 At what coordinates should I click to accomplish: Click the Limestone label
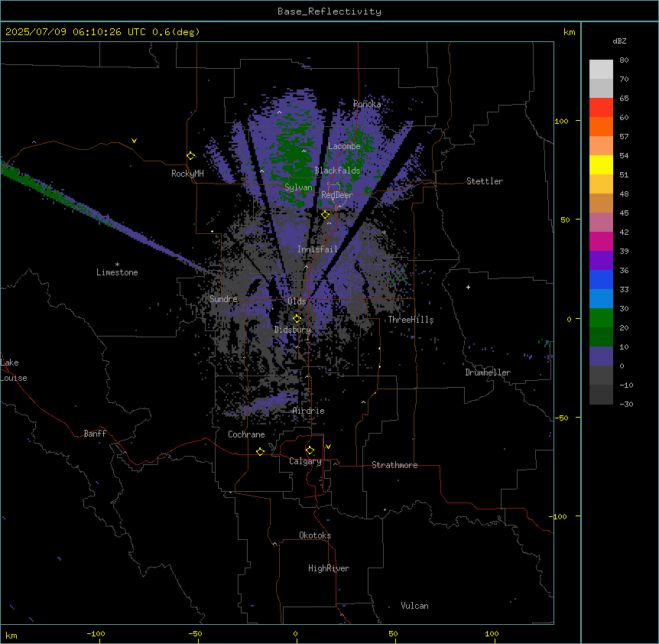click(x=117, y=272)
